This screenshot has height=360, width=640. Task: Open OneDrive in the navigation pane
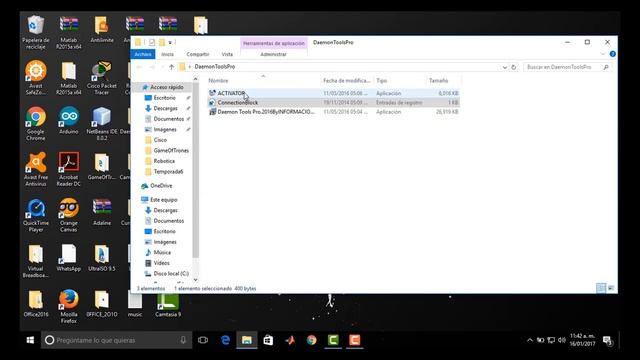pyautogui.click(x=161, y=186)
